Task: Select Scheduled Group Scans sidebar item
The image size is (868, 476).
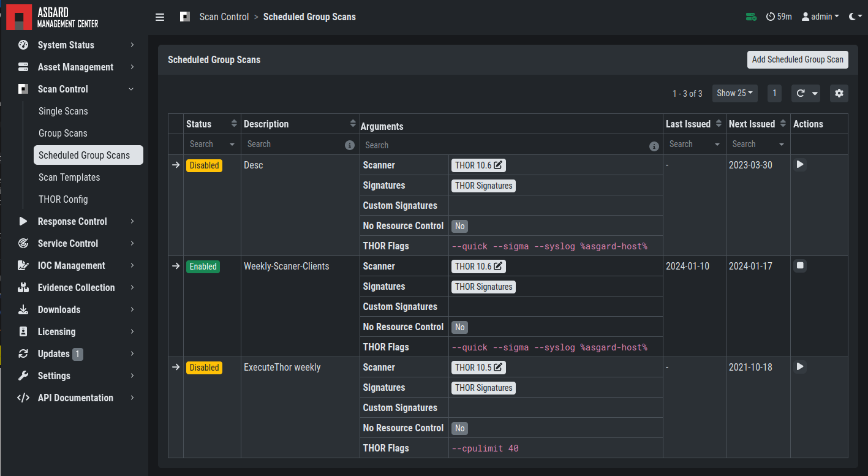Action: 88,155
